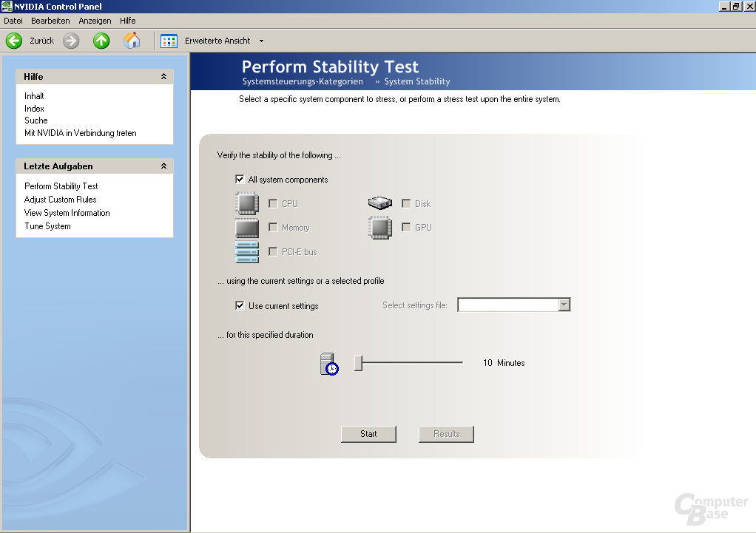
Task: Open Adjust Custom Rules task
Action: pos(60,200)
